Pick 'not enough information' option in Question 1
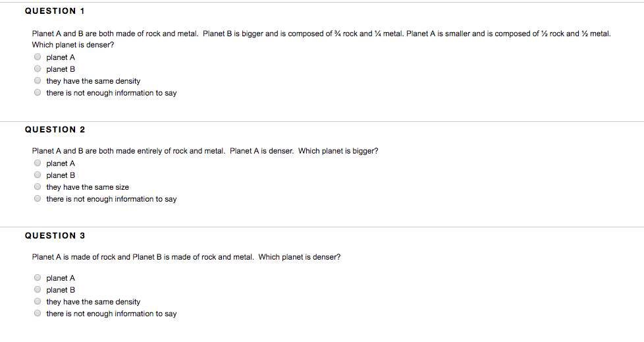The height and width of the screenshot is (342, 644). pos(38,92)
